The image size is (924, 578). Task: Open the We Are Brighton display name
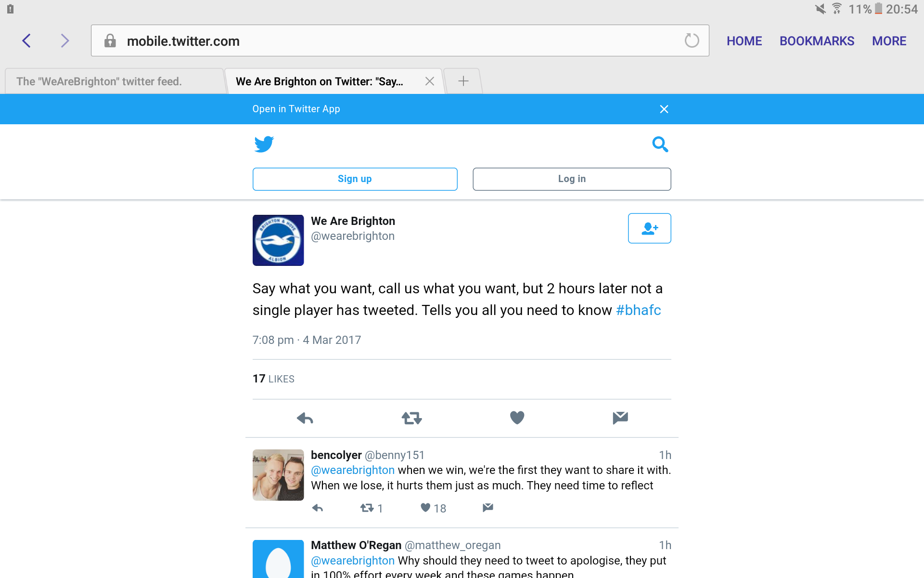coord(353,221)
